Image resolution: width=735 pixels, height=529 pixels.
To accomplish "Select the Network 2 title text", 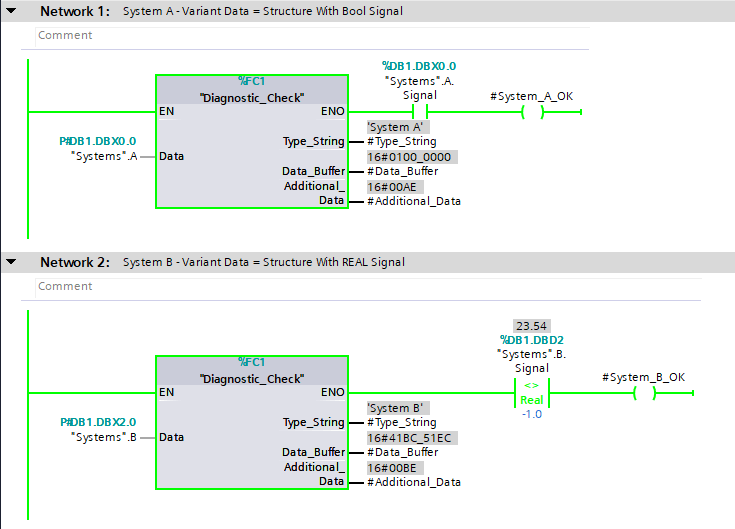I will coord(263,262).
